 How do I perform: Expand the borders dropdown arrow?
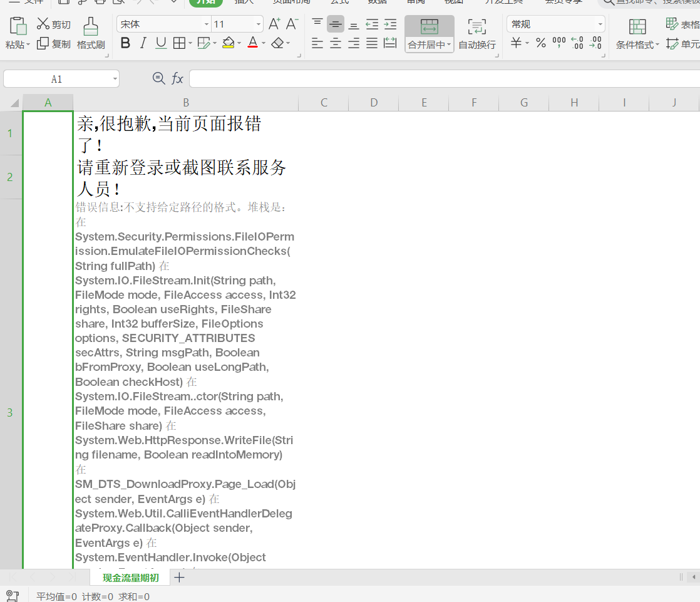pyautogui.click(x=190, y=43)
